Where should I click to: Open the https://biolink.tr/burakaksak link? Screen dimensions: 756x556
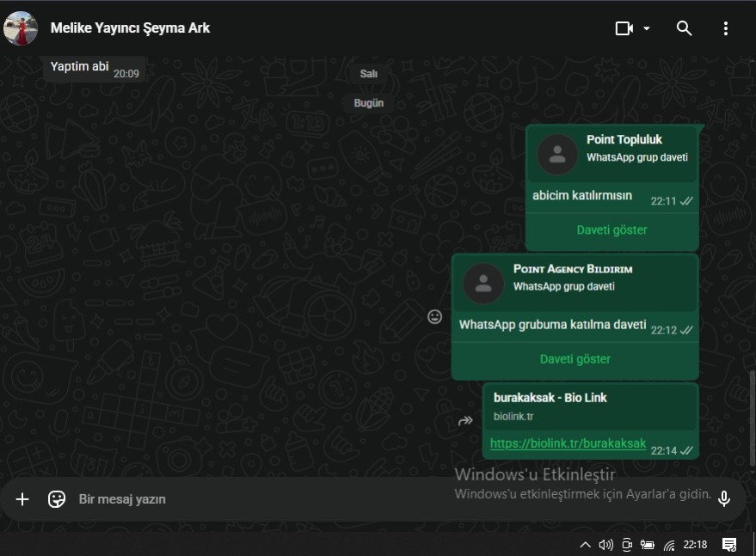point(568,443)
